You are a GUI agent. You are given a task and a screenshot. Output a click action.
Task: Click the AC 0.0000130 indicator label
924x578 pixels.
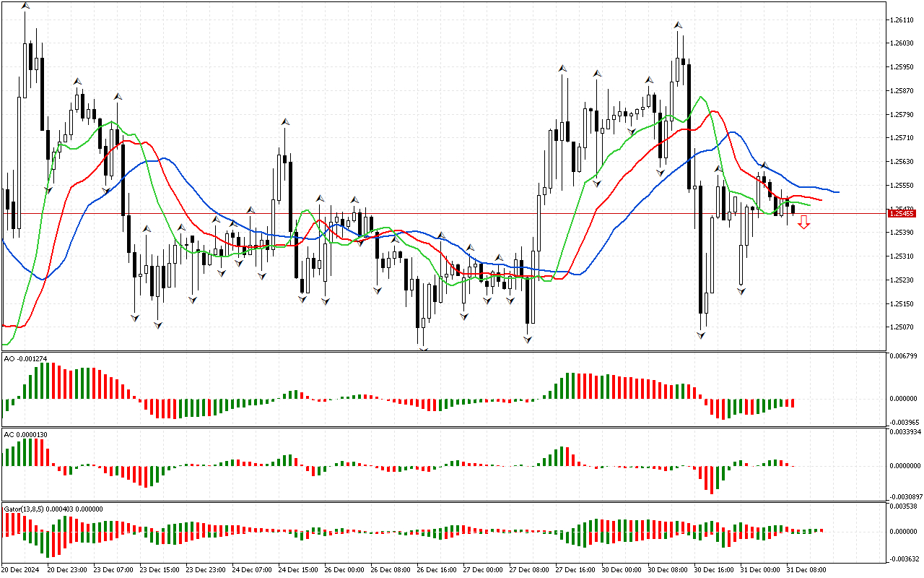(x=25, y=434)
